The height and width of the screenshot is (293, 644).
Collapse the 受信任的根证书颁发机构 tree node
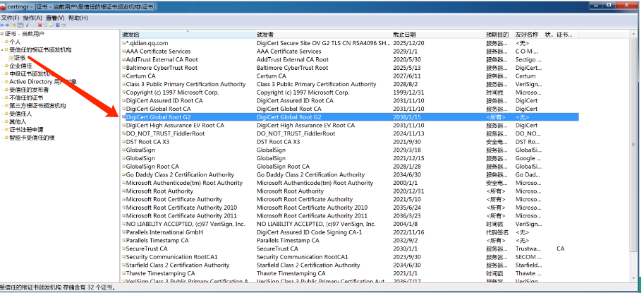pyautogui.click(x=2, y=50)
